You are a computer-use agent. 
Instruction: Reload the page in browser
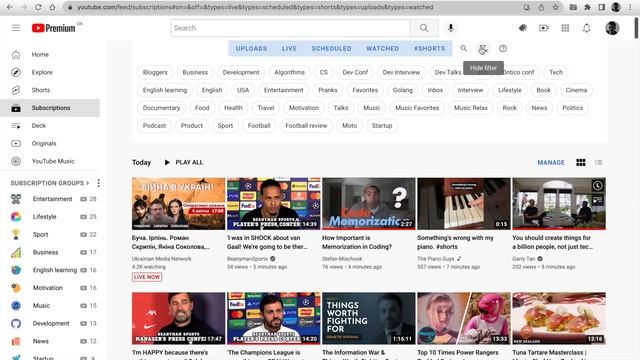point(38,7)
